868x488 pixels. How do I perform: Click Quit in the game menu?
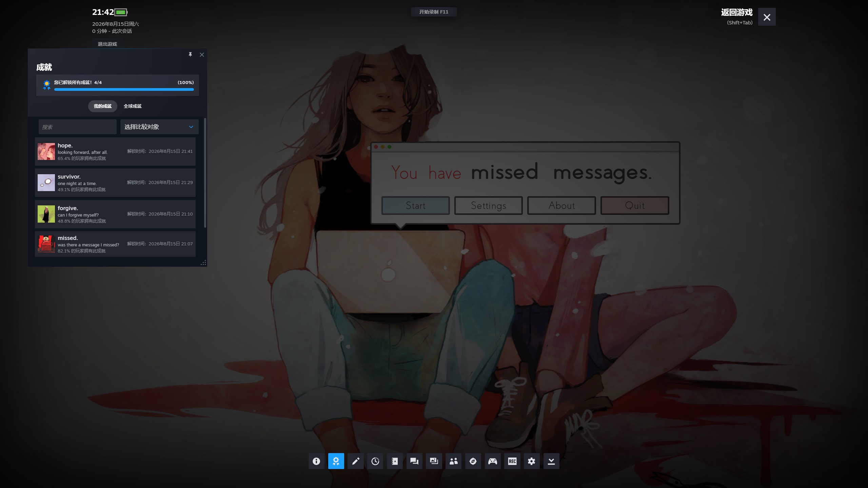click(x=635, y=205)
